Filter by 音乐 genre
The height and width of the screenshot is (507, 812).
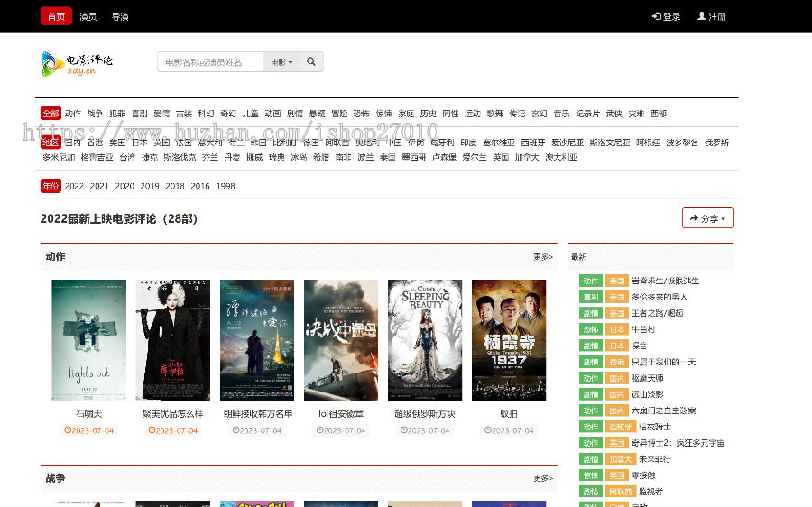561,114
